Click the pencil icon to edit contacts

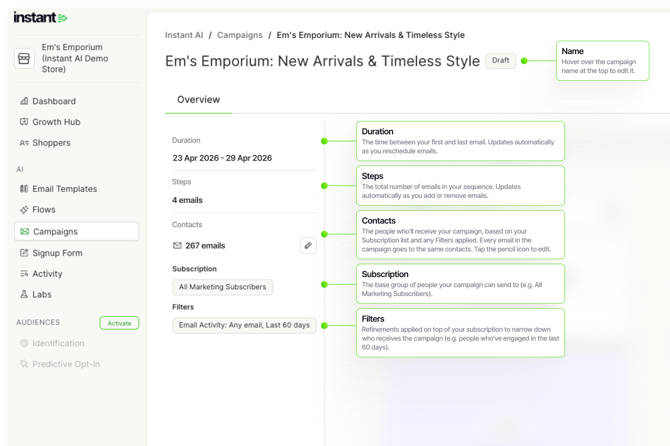coord(308,245)
